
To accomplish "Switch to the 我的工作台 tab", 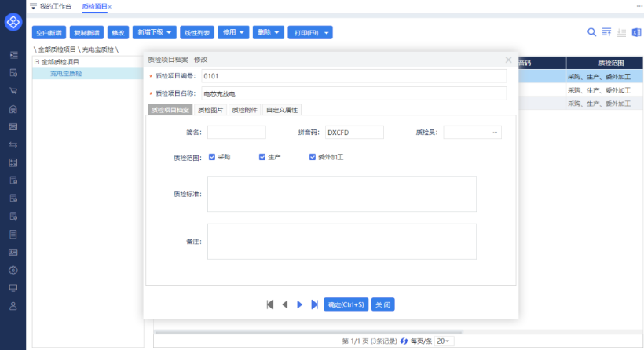I will tap(56, 6).
